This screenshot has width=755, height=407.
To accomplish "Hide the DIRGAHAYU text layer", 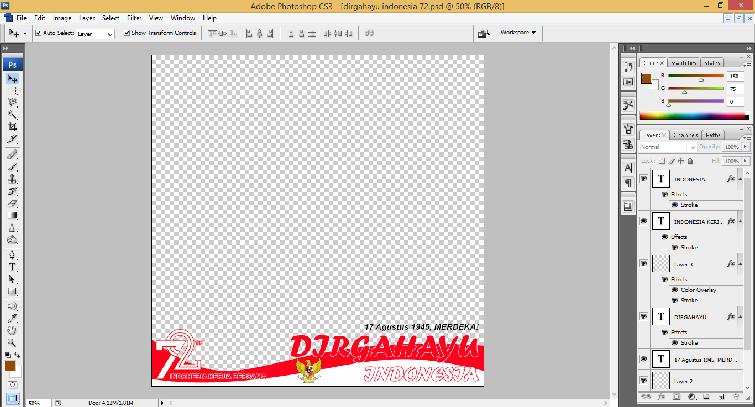I will tap(644, 316).
